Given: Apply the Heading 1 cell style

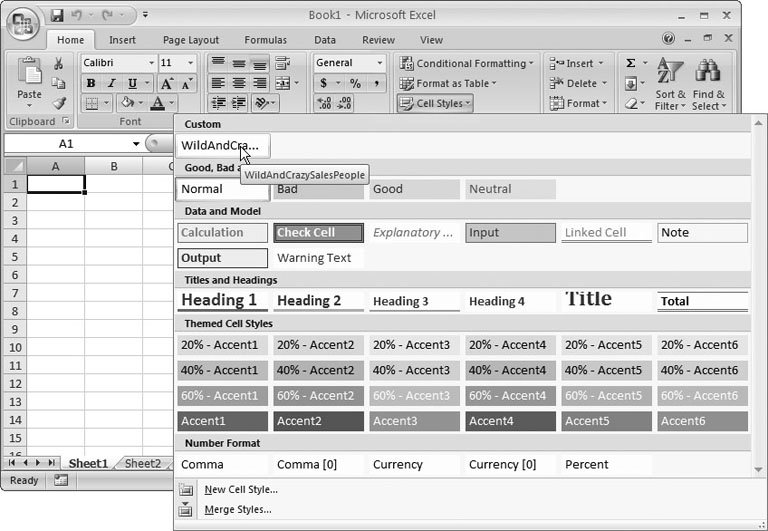Looking at the screenshot, I should (222, 300).
